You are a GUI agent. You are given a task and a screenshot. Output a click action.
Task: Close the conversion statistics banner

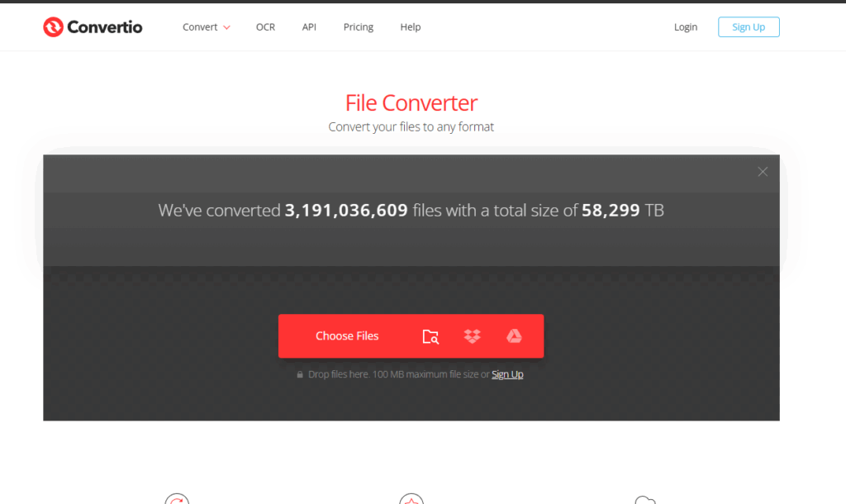(763, 172)
